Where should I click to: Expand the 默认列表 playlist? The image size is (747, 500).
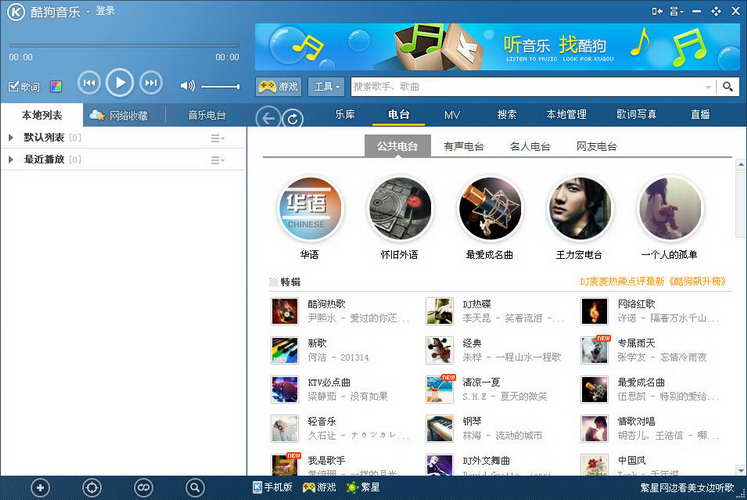click(x=11, y=138)
